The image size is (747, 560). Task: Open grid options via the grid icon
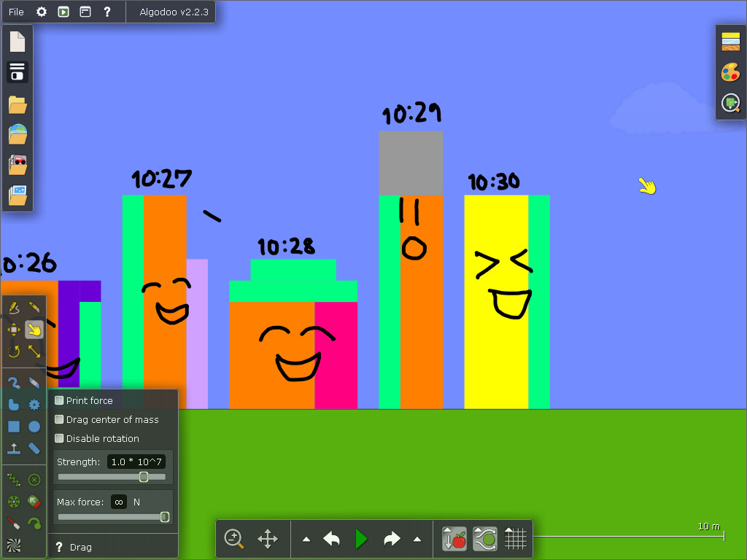[x=516, y=540]
